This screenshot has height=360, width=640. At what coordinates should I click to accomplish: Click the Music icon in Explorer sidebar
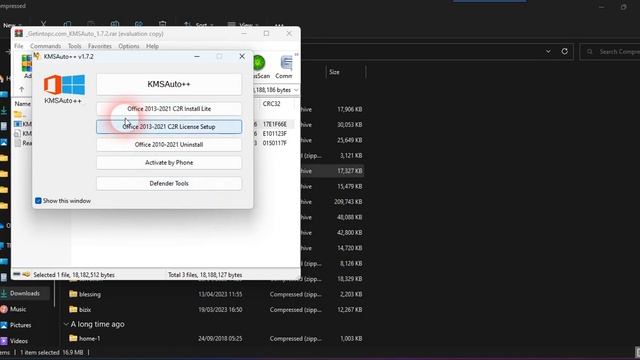4,309
